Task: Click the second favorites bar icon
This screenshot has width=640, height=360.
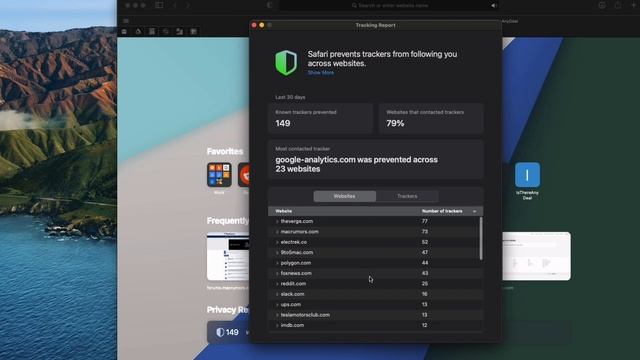Action: 138,31
